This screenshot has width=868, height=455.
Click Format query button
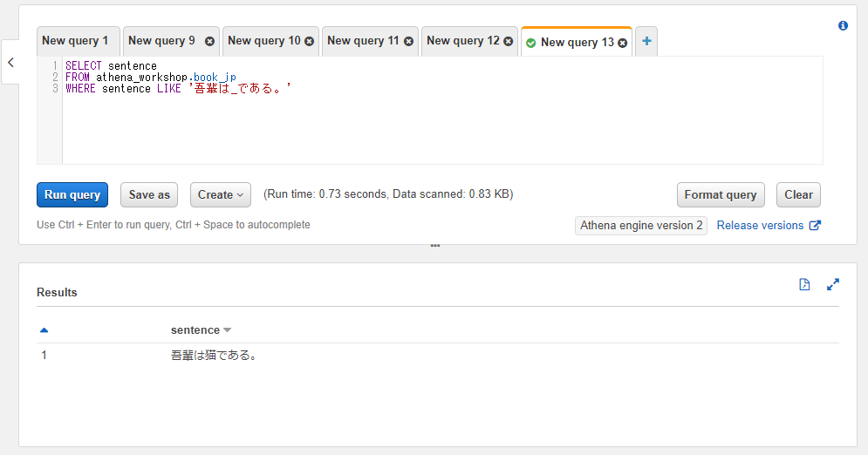[721, 194]
